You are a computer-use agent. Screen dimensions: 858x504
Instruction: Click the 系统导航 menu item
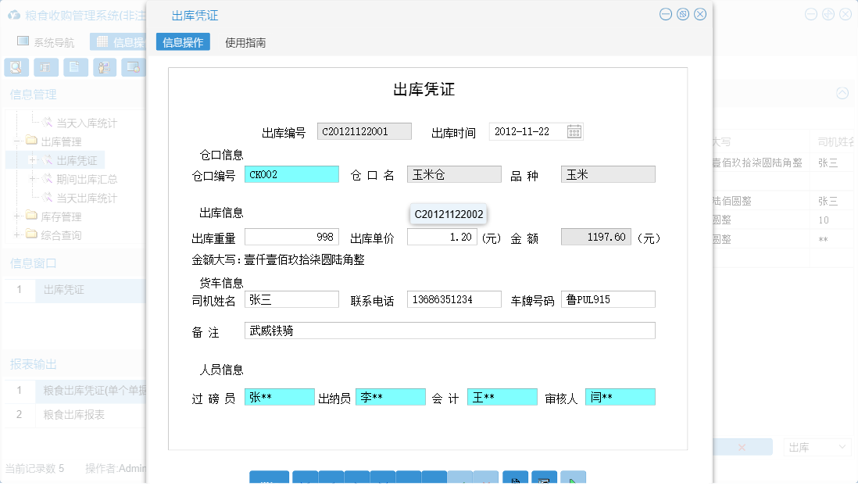tap(47, 41)
